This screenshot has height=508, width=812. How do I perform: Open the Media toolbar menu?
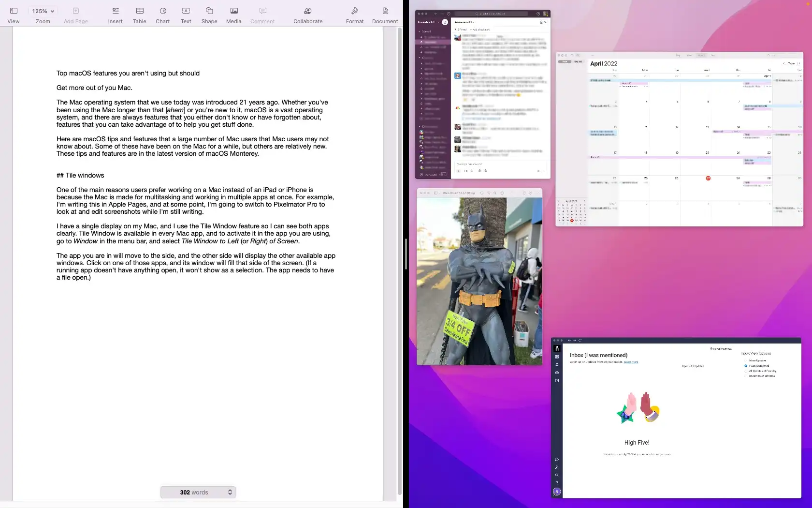pos(234,15)
